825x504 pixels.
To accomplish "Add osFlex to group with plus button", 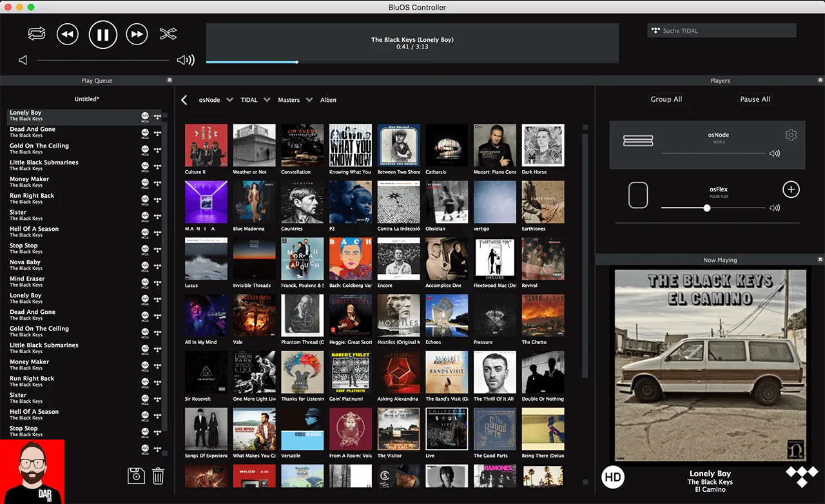I will [791, 189].
